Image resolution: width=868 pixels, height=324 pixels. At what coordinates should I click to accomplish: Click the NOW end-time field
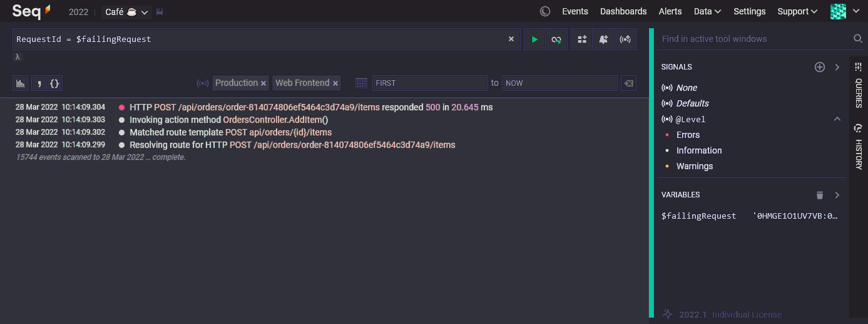(559, 83)
